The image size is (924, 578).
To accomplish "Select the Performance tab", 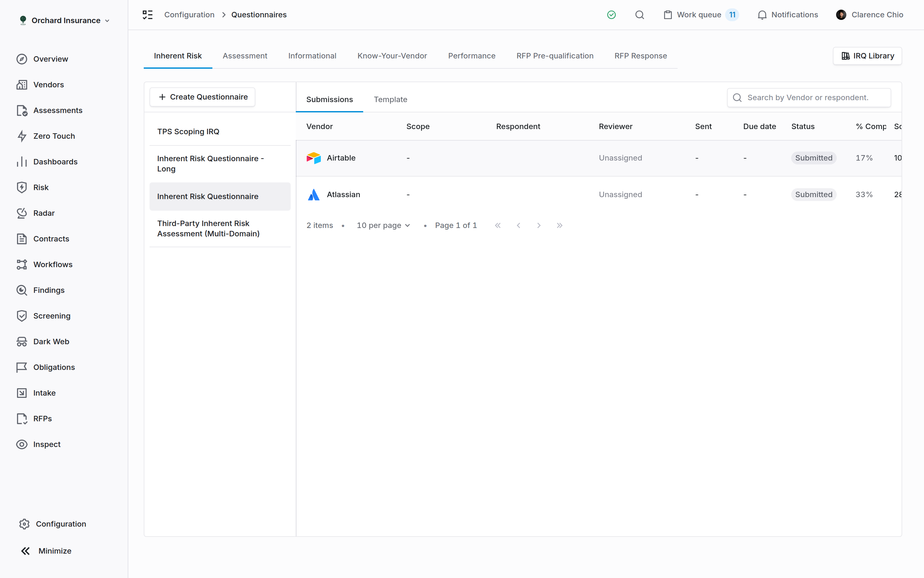I will pos(472,56).
